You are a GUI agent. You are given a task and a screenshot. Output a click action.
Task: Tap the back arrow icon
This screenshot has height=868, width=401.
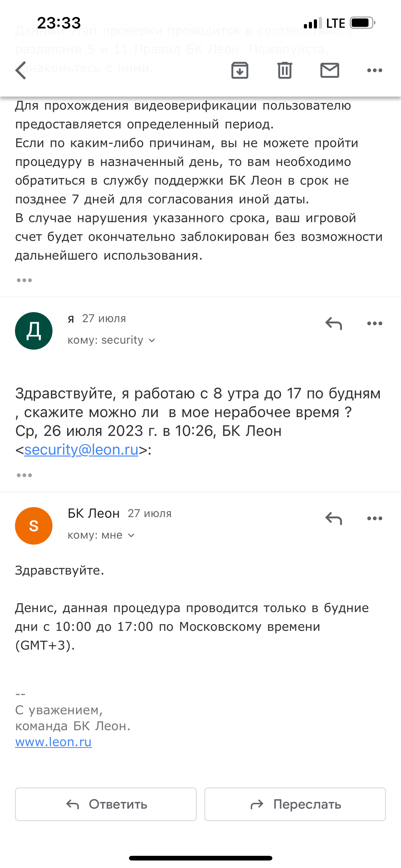point(21,70)
